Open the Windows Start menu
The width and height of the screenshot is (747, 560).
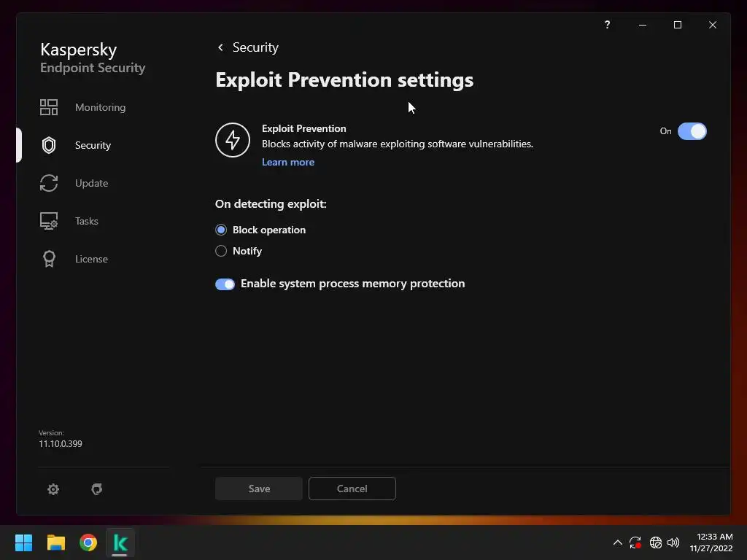pyautogui.click(x=23, y=542)
